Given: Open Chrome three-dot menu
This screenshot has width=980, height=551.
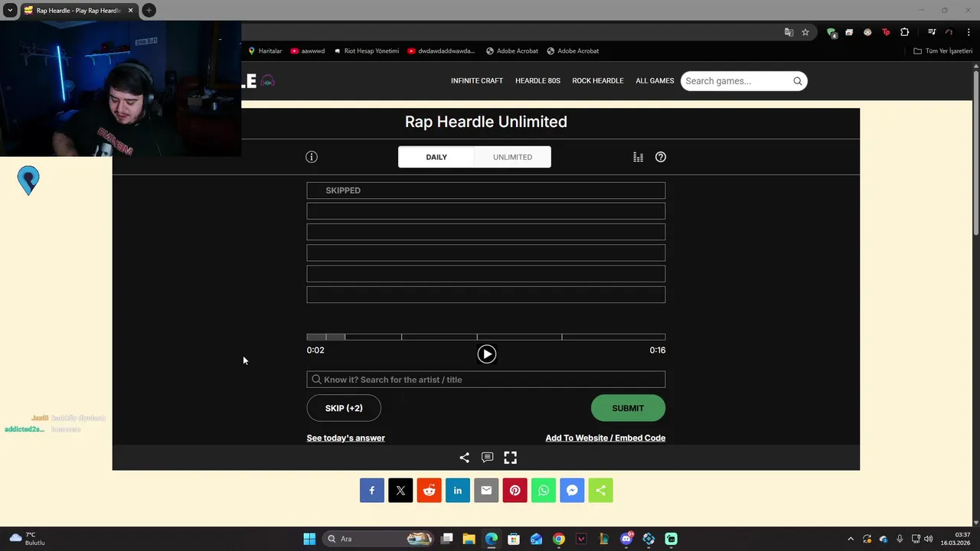Looking at the screenshot, I should coord(969,32).
